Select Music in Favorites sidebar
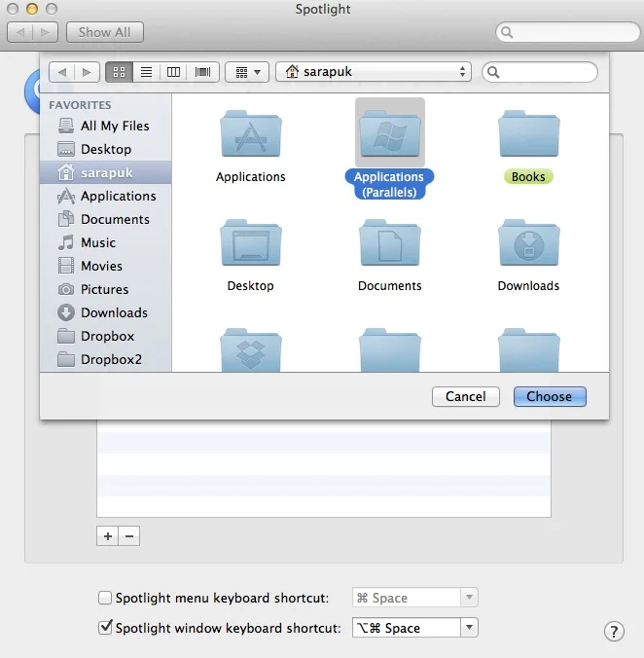This screenshot has width=644, height=658. click(x=106, y=242)
